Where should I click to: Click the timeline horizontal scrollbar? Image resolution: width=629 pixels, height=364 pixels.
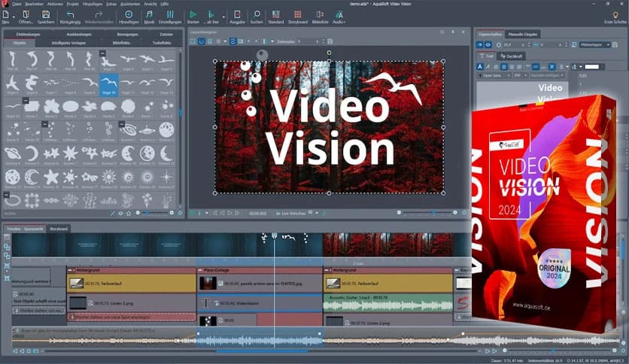pos(262,351)
